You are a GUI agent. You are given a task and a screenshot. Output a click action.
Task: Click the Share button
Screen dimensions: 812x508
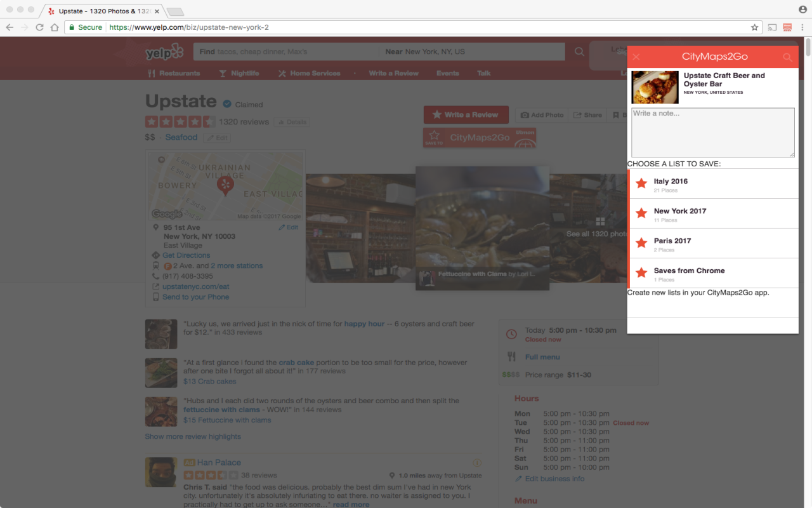587,115
